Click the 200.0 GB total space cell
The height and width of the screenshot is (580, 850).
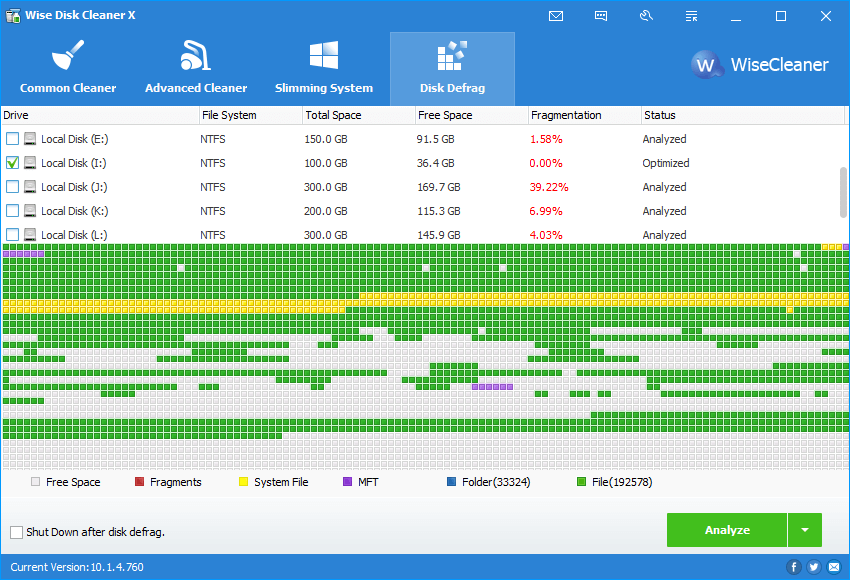click(325, 211)
